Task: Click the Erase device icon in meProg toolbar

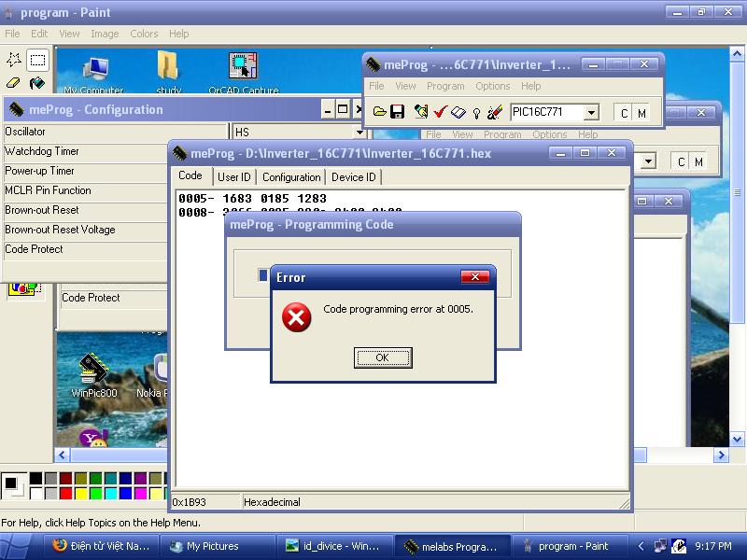Action: pyautogui.click(x=495, y=112)
